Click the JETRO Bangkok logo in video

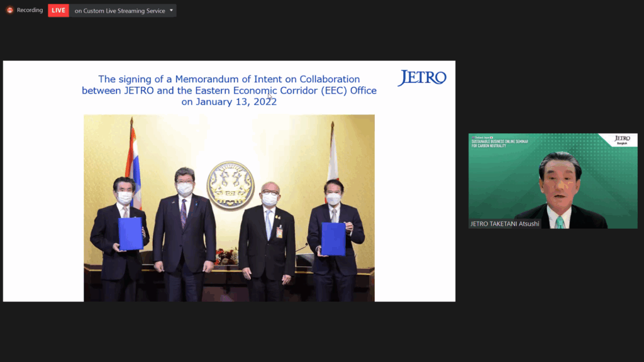621,140
